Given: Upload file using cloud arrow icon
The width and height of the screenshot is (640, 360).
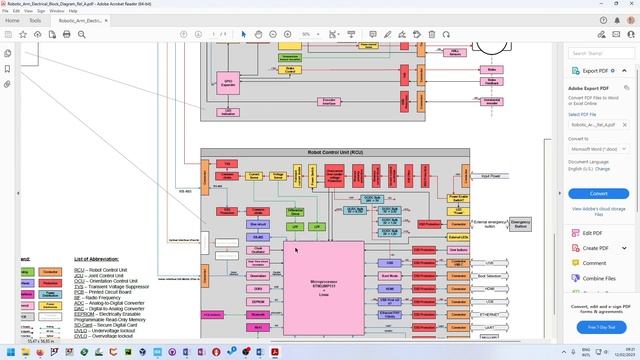Looking at the screenshot, I should [x=38, y=35].
